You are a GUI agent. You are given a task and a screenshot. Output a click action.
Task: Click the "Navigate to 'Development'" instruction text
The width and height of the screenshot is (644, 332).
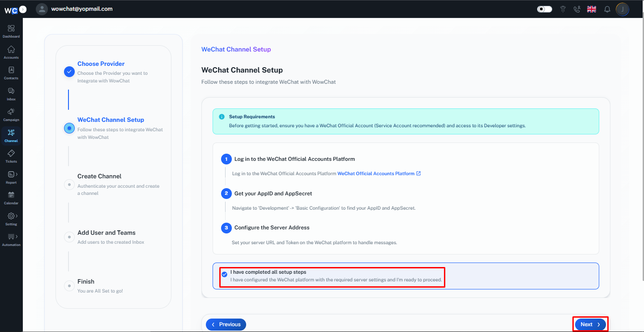pyautogui.click(x=324, y=208)
